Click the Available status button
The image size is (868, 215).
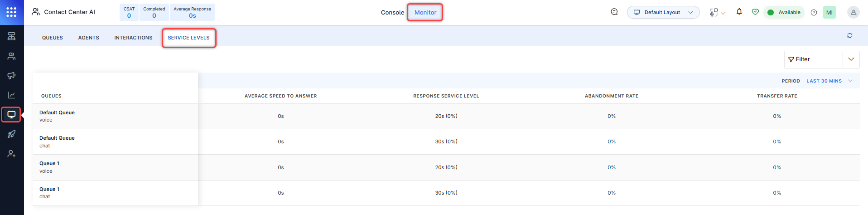point(784,12)
